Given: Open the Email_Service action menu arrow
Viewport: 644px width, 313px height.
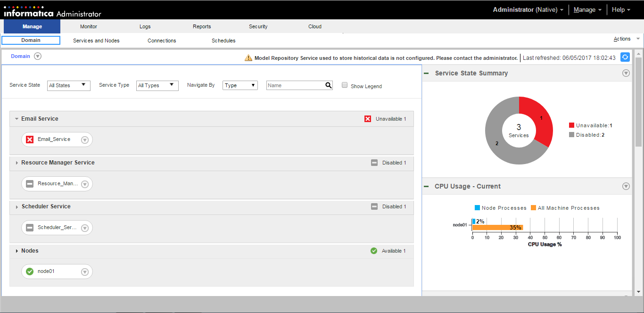Looking at the screenshot, I should point(85,140).
